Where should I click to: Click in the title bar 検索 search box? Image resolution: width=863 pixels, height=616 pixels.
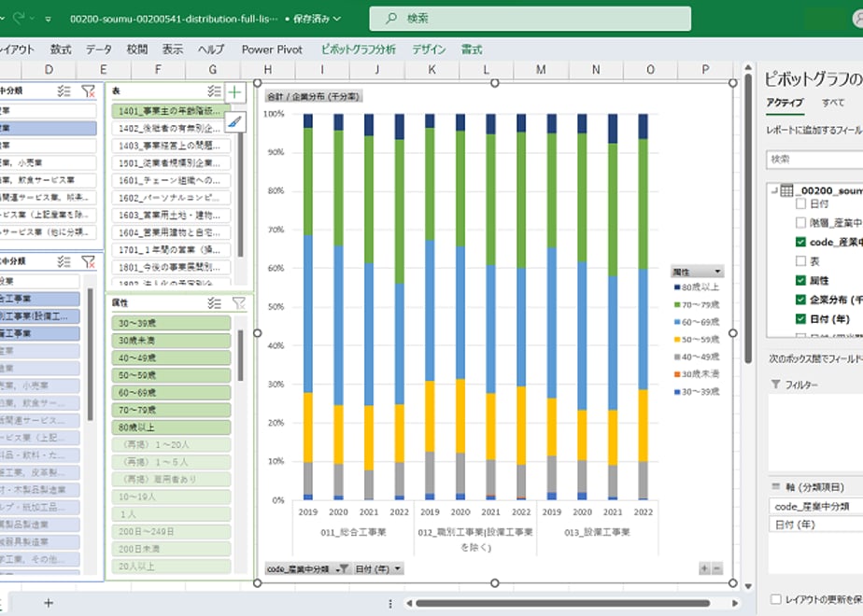pyautogui.click(x=530, y=18)
